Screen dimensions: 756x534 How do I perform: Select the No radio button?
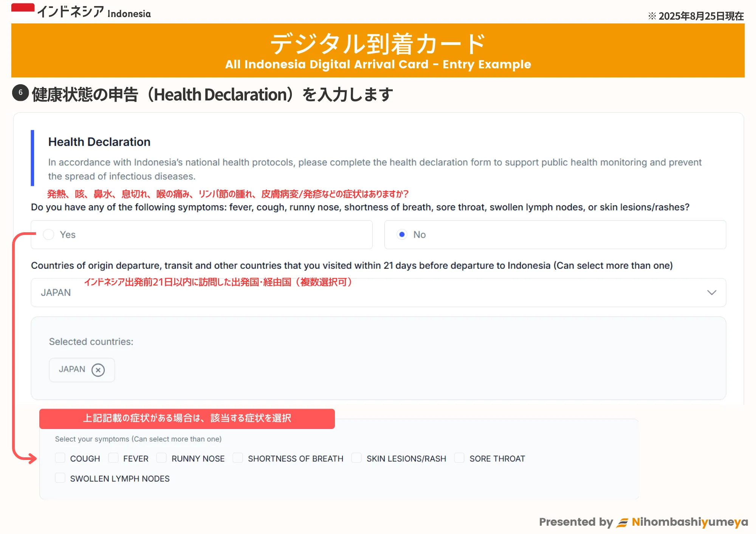(402, 235)
